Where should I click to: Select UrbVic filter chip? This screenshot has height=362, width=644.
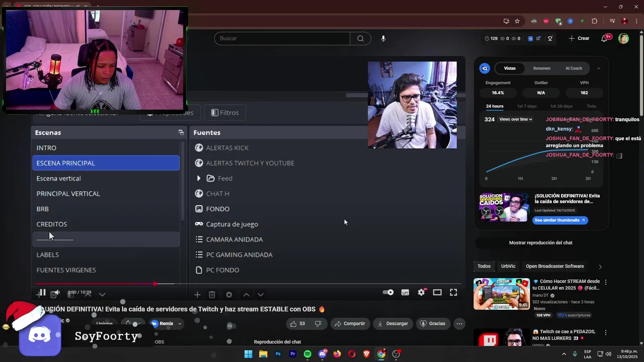[x=508, y=266]
